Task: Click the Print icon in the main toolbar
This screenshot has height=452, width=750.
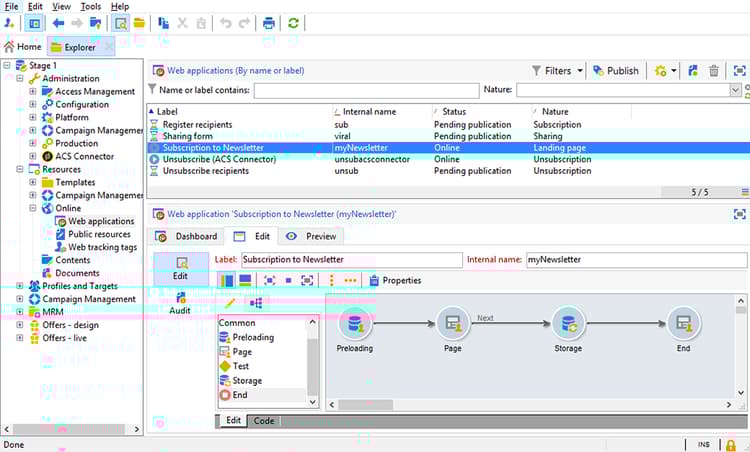Action: tap(268, 23)
